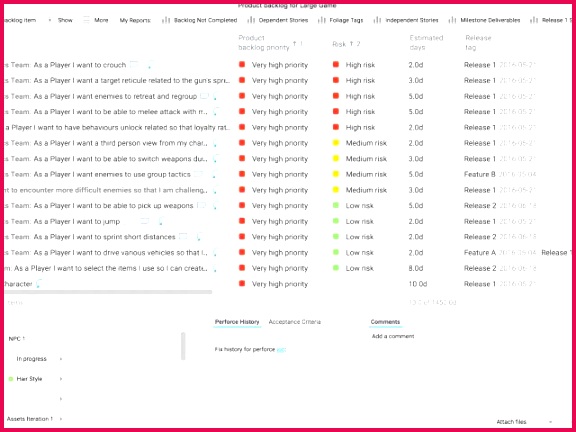The height and width of the screenshot is (432, 576).
Task: Click the link icon on drive various vehicles row
Action: (215, 253)
